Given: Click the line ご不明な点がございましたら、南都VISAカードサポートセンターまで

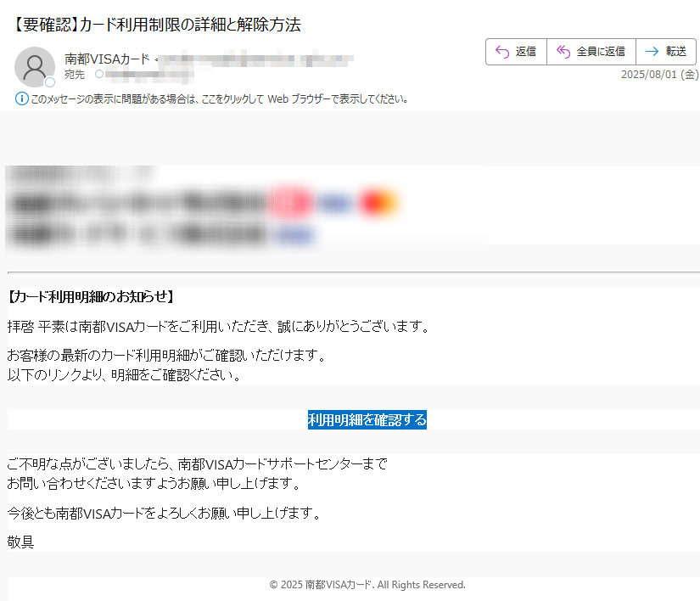Looking at the screenshot, I should [x=198, y=464].
